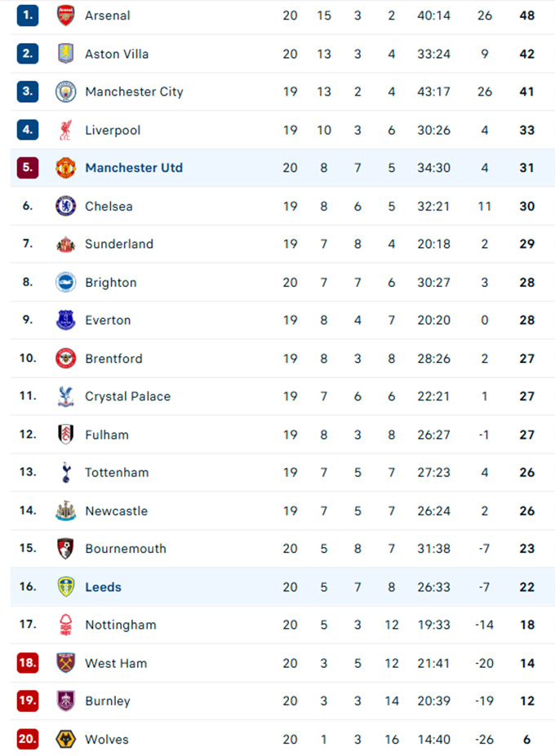This screenshot has width=555, height=756.
Task: Click the Manchester City club crest
Action: click(x=65, y=92)
